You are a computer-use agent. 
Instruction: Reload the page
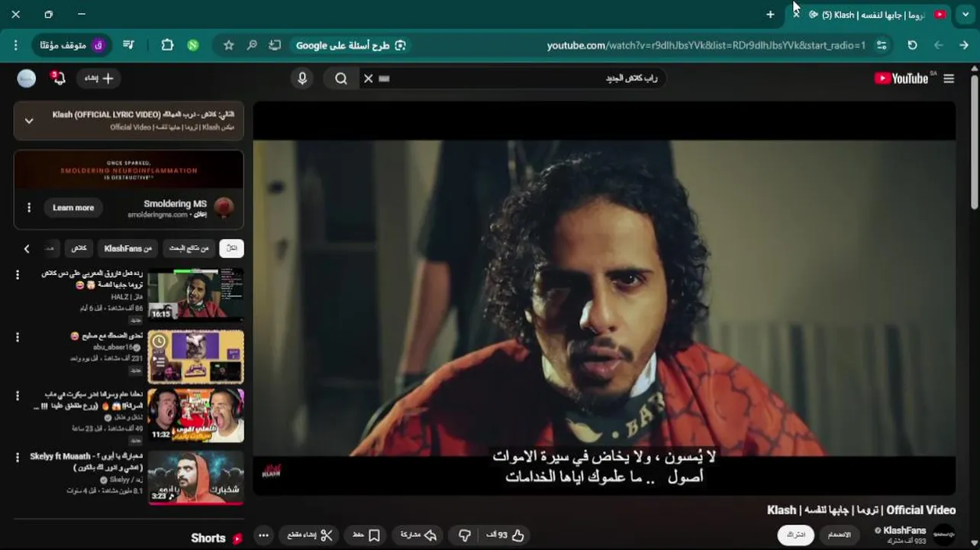click(912, 46)
